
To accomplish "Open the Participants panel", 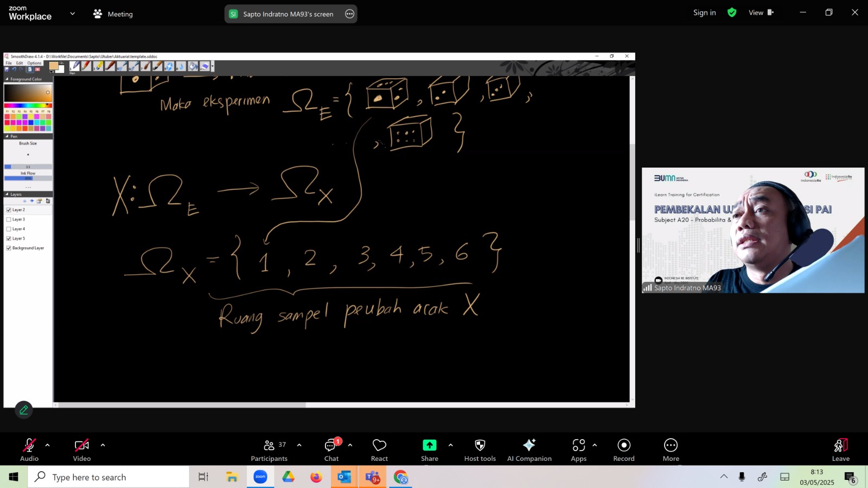I will 269,450.
